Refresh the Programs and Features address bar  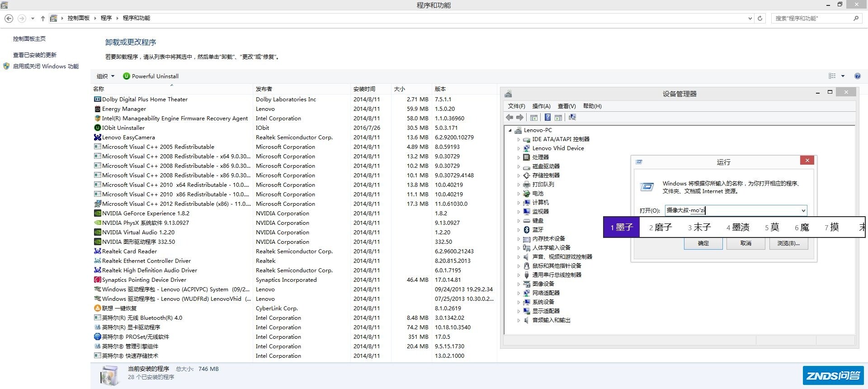(760, 19)
